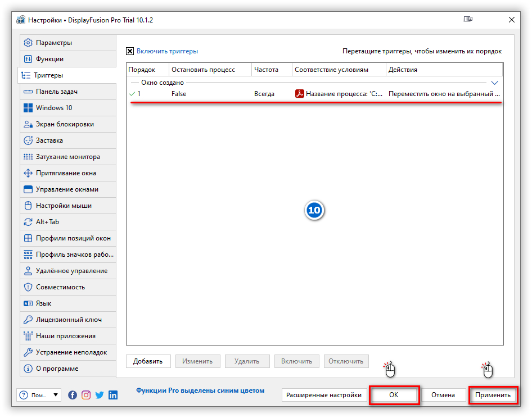
Task: Confirm with the OK button
Action: pyautogui.click(x=394, y=395)
